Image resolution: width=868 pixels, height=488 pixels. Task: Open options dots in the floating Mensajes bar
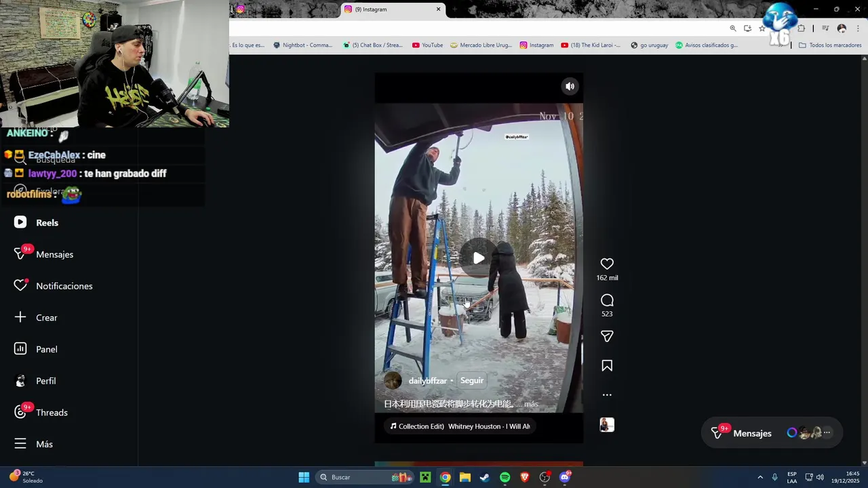(827, 432)
